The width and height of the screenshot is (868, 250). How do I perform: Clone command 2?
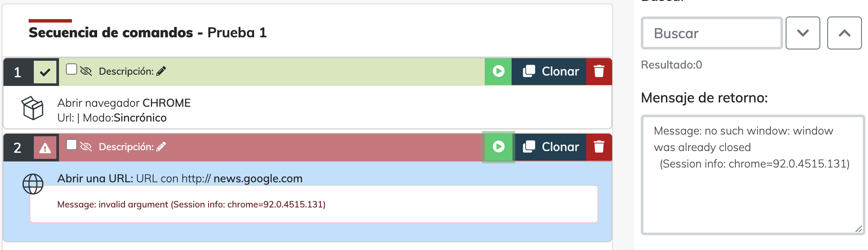coord(551,147)
